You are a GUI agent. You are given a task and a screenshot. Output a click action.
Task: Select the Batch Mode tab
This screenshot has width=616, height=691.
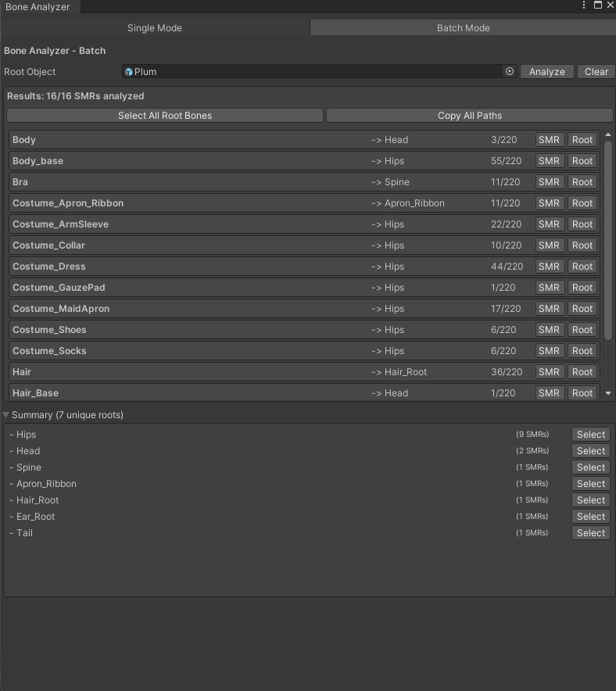463,28
